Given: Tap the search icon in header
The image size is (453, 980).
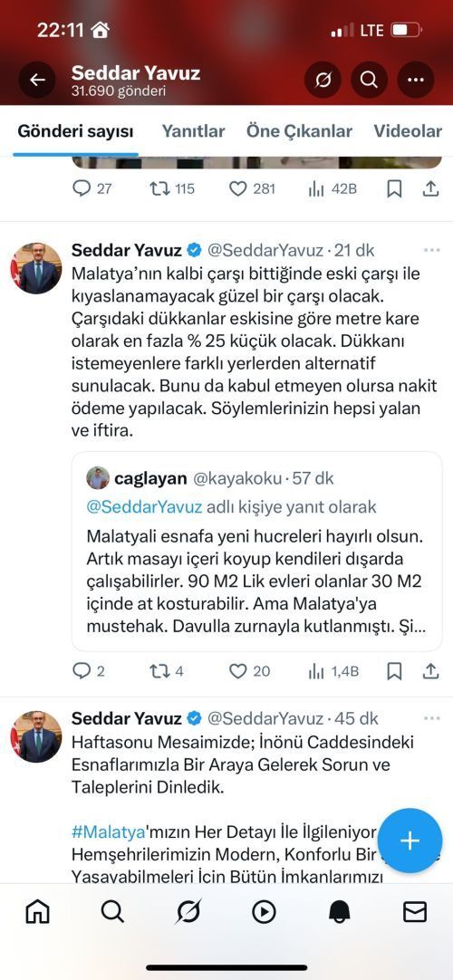Looking at the screenshot, I should point(369,80).
